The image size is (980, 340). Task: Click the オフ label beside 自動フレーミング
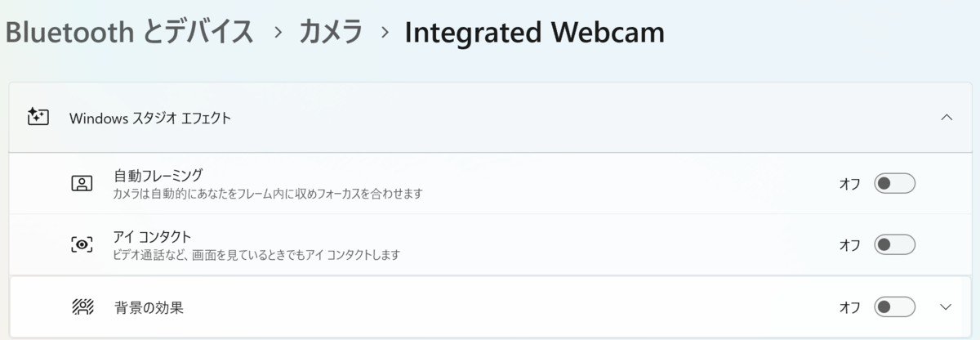point(850,184)
